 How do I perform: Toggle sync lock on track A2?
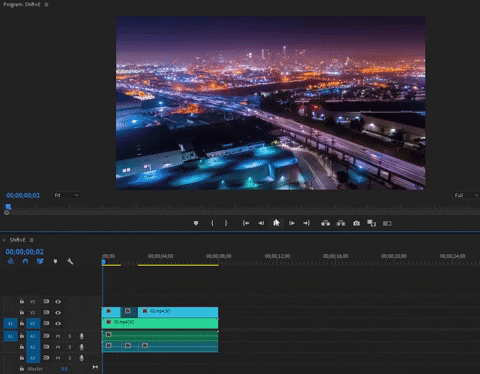[46, 347]
